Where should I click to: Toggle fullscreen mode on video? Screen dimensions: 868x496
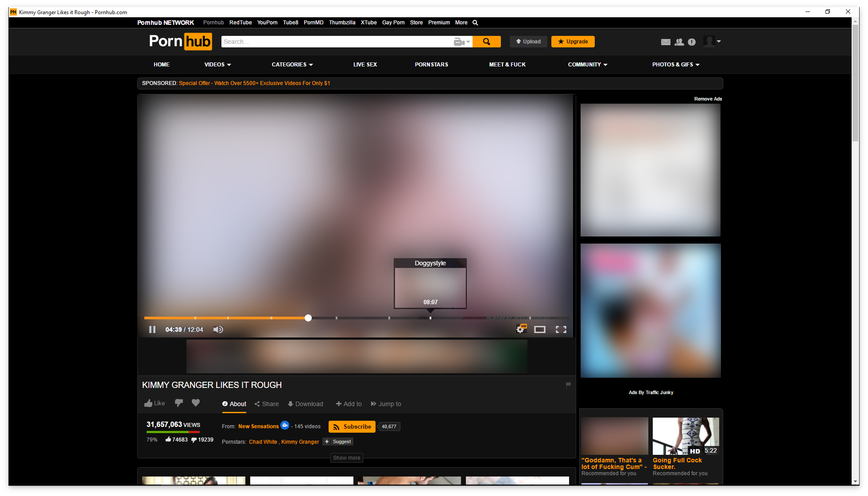[x=560, y=329]
